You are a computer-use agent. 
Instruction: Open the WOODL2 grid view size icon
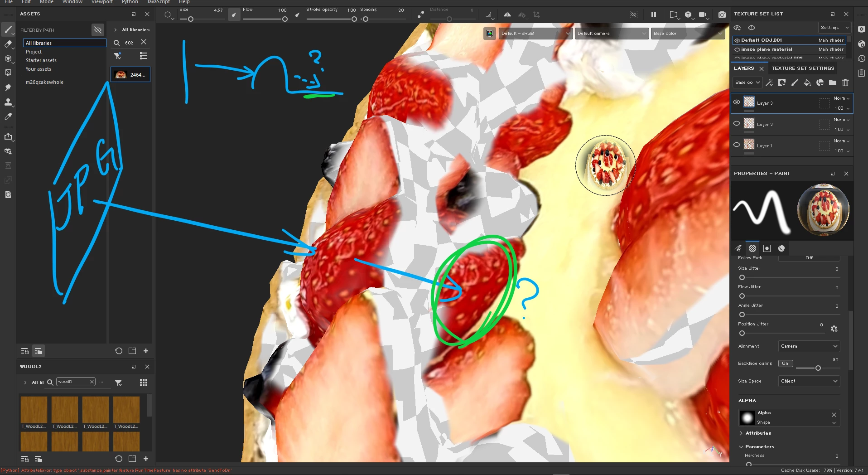point(144,383)
